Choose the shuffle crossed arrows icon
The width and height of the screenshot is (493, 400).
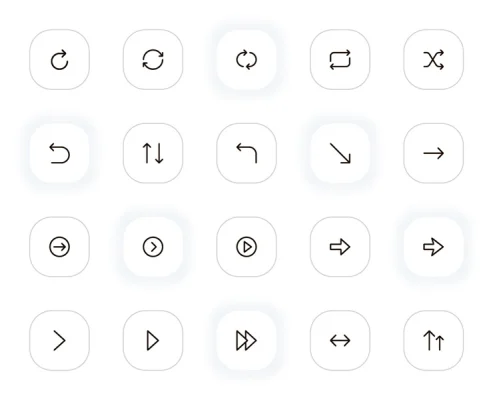coord(433,60)
